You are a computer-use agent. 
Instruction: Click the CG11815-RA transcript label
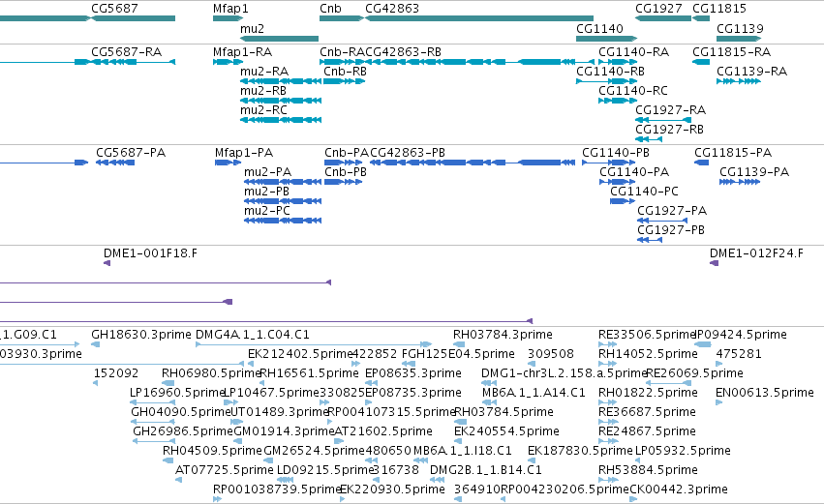pyautogui.click(x=731, y=52)
